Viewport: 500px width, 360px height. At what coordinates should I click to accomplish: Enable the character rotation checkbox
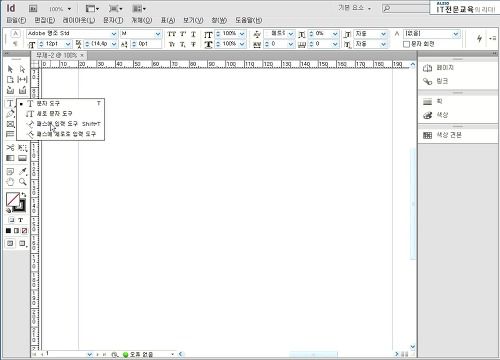[x=406, y=44]
